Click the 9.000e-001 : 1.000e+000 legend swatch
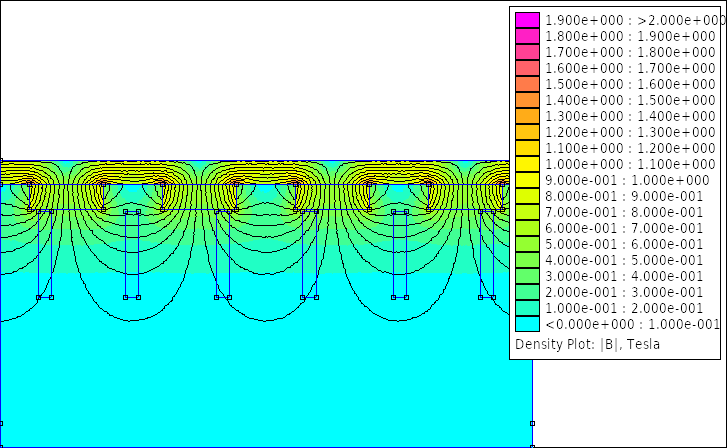Viewport: 727px width, 448px height. pyautogui.click(x=527, y=180)
